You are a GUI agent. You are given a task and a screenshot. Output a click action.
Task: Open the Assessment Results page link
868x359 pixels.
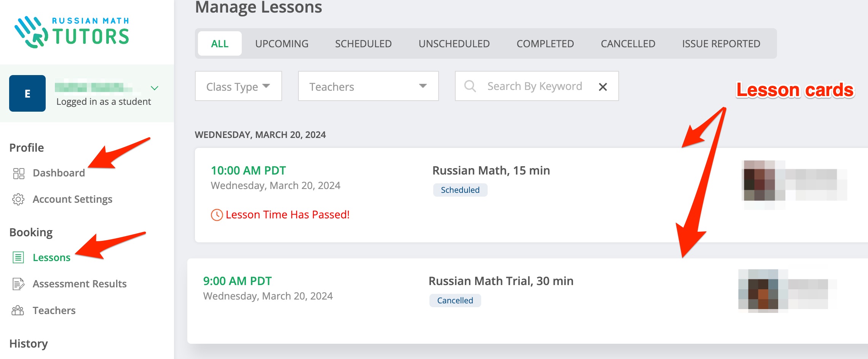coord(80,284)
